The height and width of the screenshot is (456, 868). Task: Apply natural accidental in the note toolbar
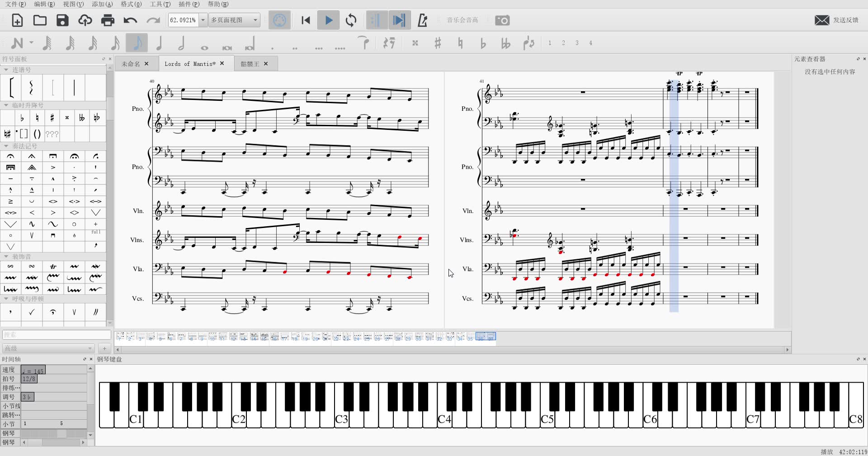coord(460,43)
